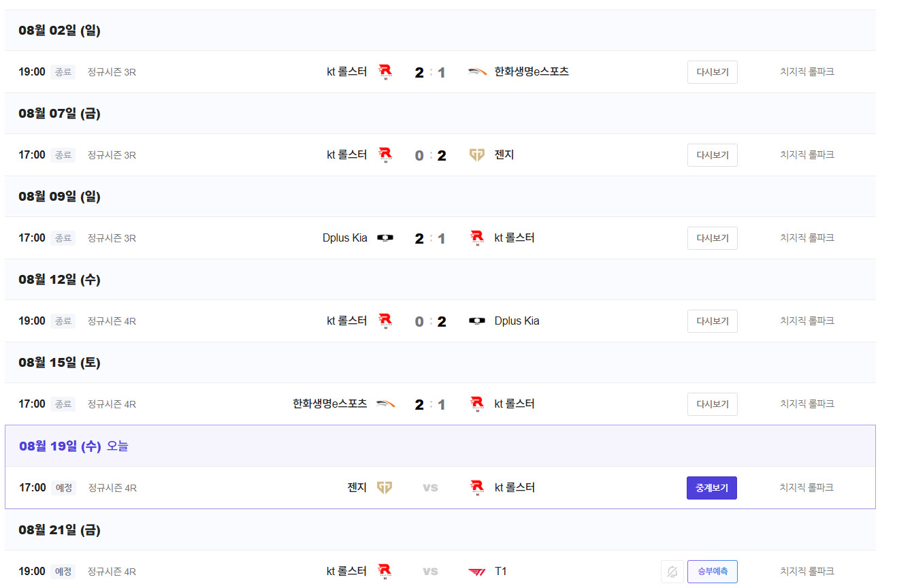
Task: Open 다시보기 replay for 08월 02일 match
Action: (x=713, y=72)
